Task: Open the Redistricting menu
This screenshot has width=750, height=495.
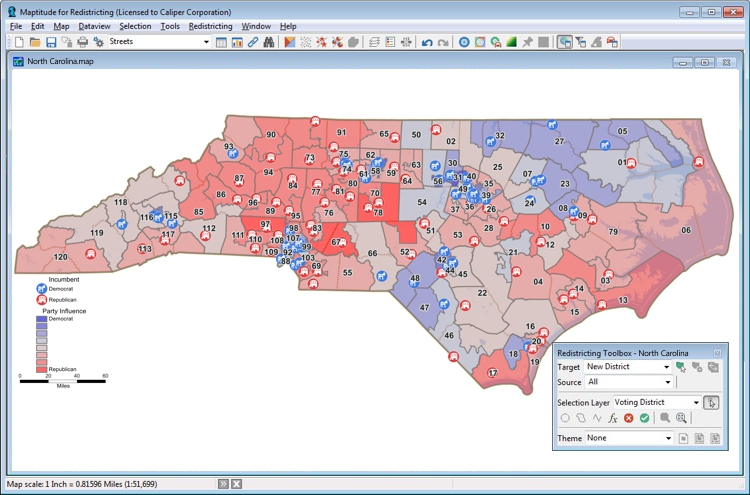Action: coord(210,26)
